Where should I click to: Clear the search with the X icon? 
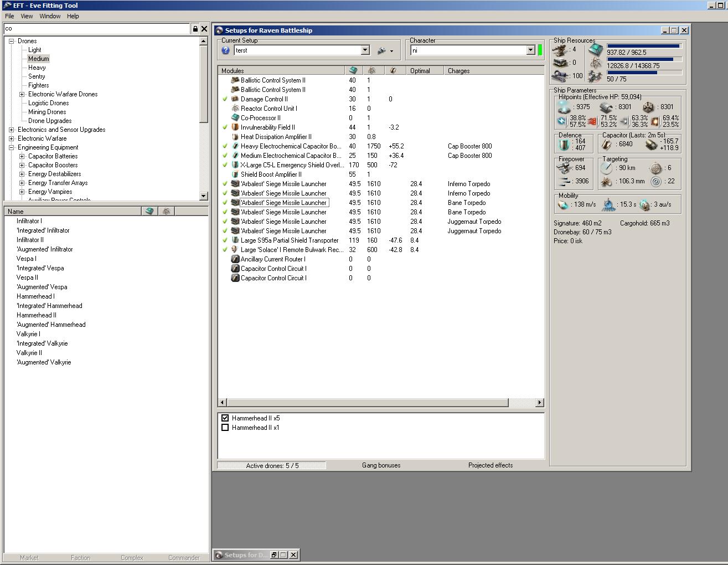[204, 29]
